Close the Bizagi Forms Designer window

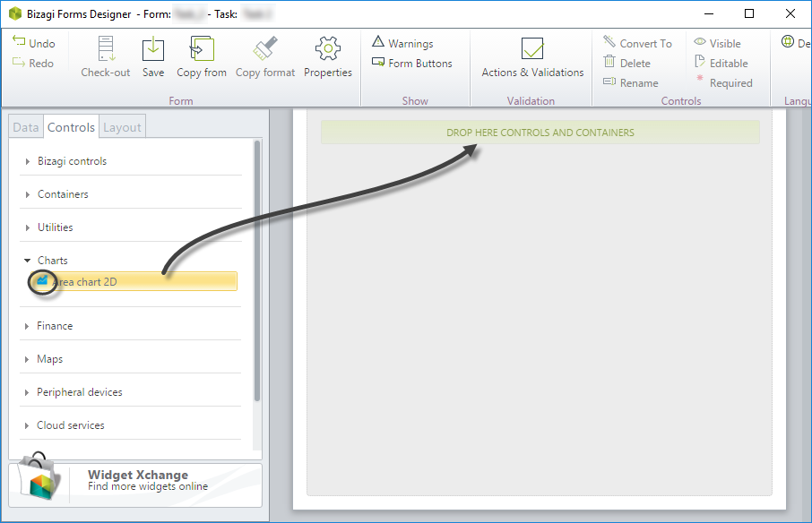pyautogui.click(x=790, y=13)
